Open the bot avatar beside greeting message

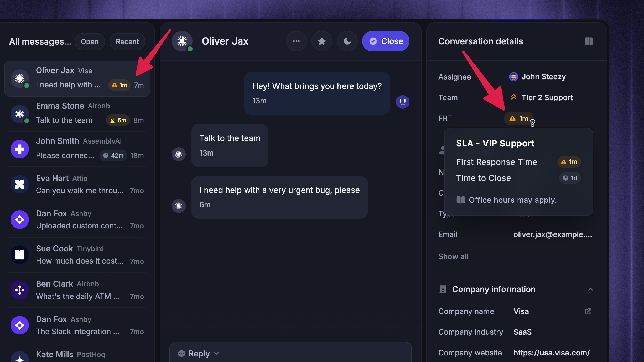403,102
